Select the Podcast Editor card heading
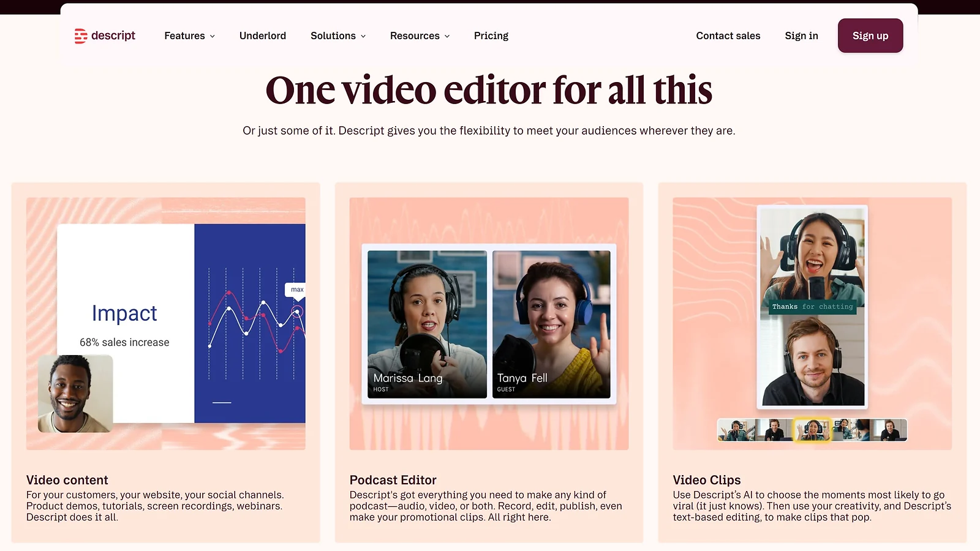 [x=393, y=480]
